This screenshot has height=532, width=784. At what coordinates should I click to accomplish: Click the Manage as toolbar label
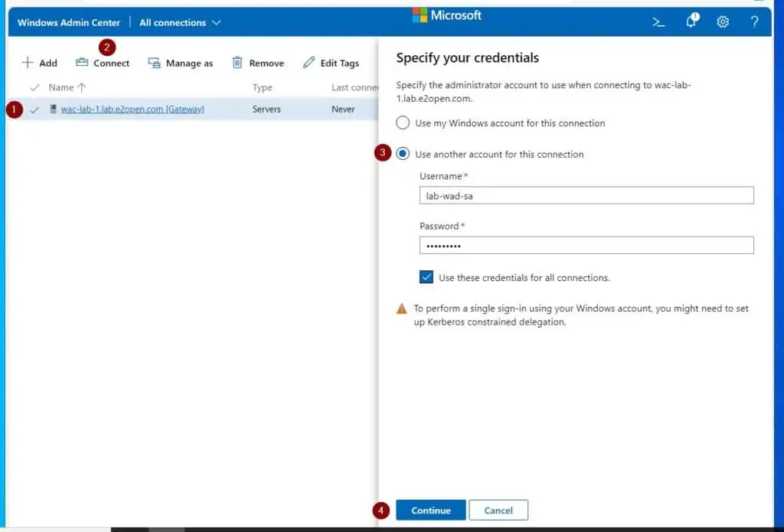point(190,63)
